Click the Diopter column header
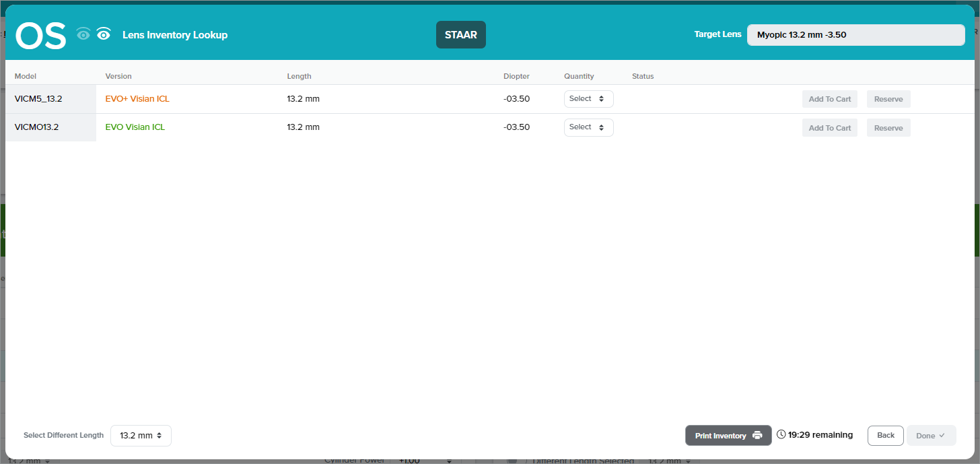The image size is (980, 464). [x=516, y=76]
